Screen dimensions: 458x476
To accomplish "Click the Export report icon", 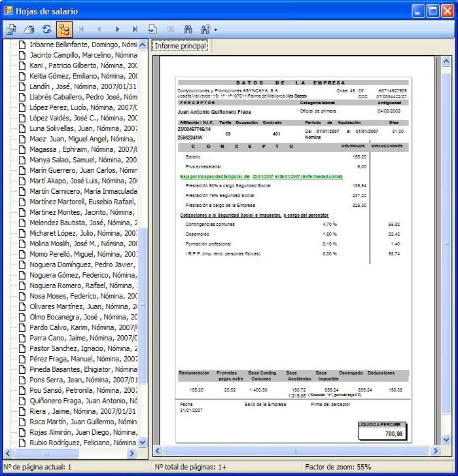I will coord(11,29).
